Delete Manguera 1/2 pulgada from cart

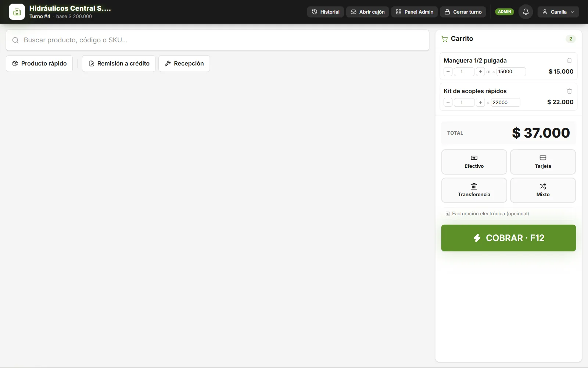click(x=569, y=60)
